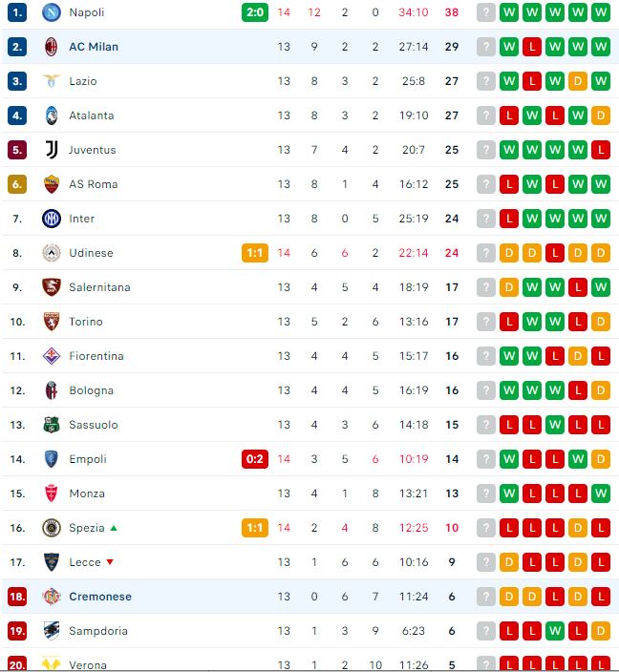Open the Cremonese team page
Viewport: 619px width, 672px height.
(99, 597)
